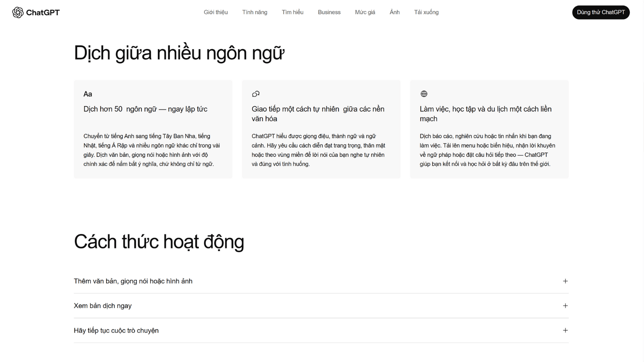
Task: Expand the 'Xem bản dịch ngay' section
Action: pos(566,306)
